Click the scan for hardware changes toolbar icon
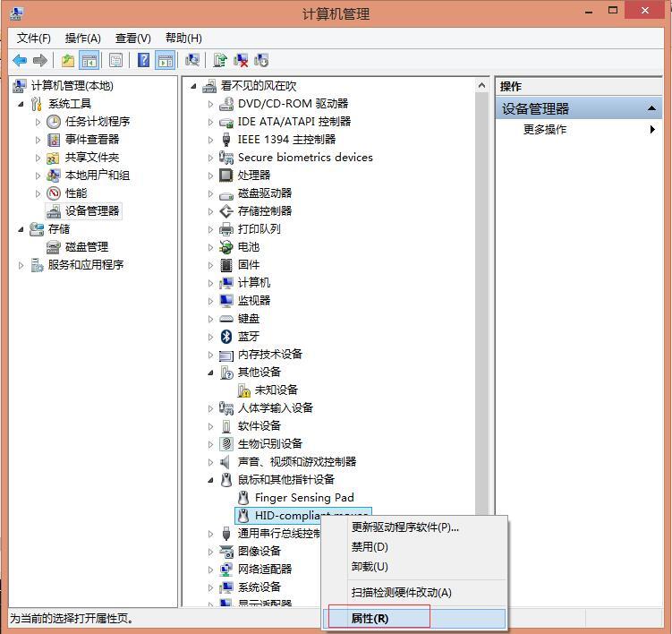The height and width of the screenshot is (634, 672). (191, 60)
